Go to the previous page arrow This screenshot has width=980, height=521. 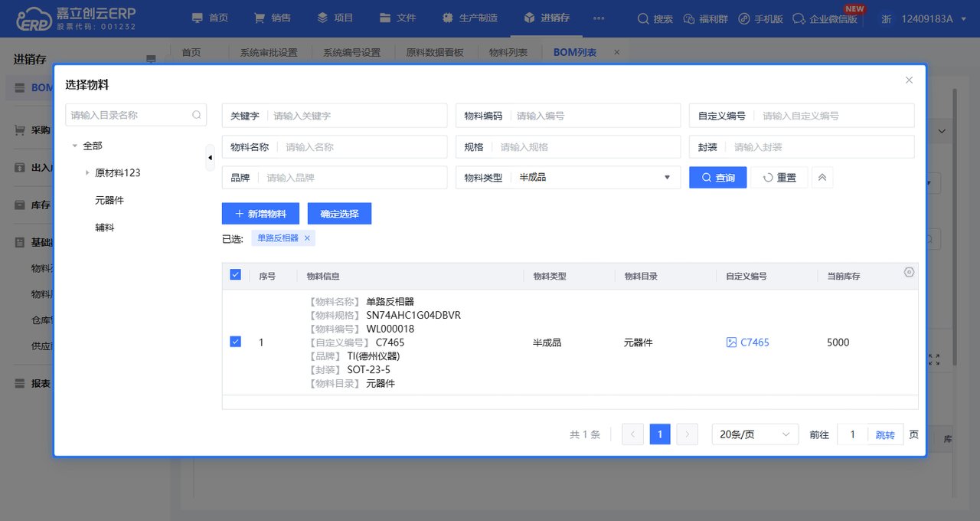click(x=632, y=434)
